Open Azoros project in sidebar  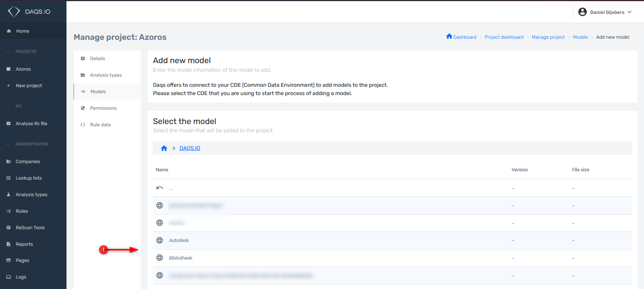(33, 69)
